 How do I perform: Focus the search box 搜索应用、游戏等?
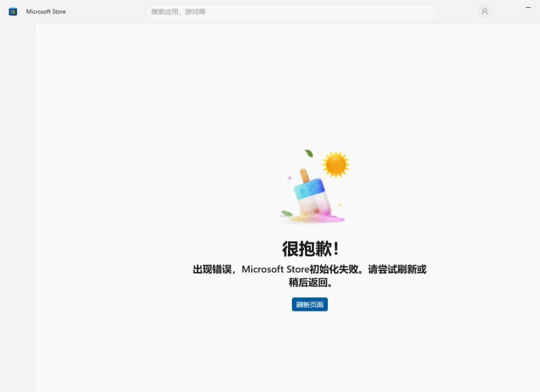291,11
